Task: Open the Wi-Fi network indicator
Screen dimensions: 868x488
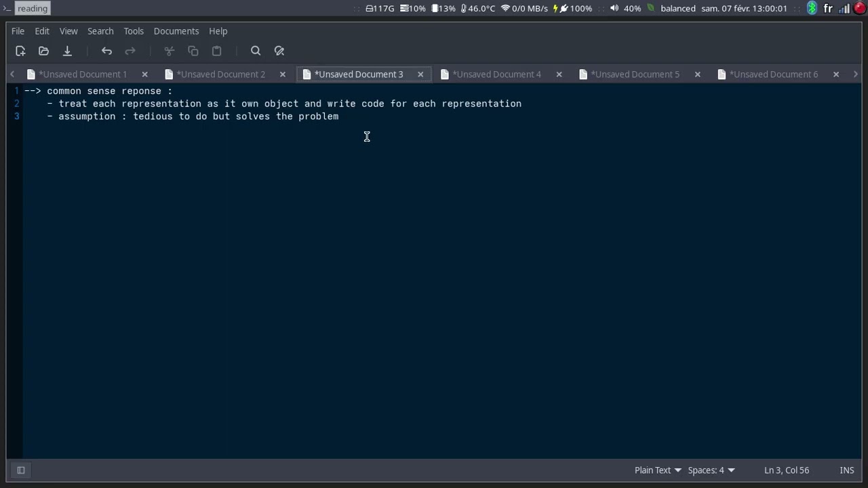Action: coord(524,8)
